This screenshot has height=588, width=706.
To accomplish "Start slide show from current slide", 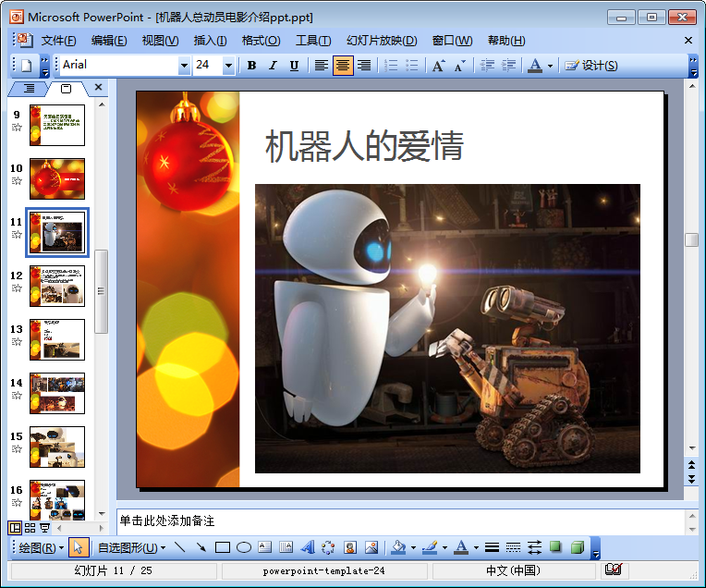I will 44,528.
